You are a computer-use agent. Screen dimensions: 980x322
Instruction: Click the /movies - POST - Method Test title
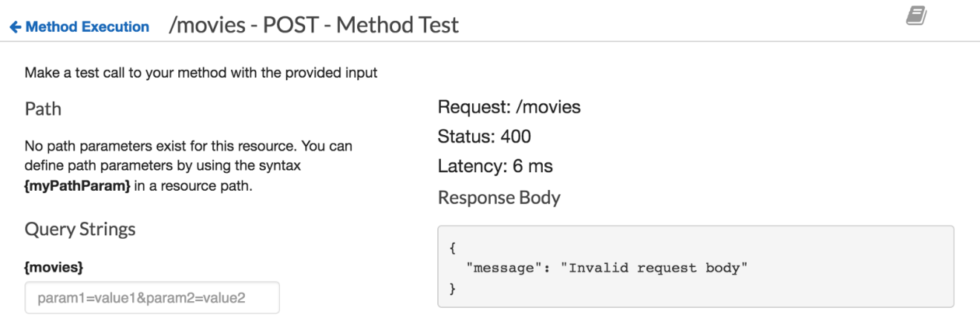(x=313, y=26)
